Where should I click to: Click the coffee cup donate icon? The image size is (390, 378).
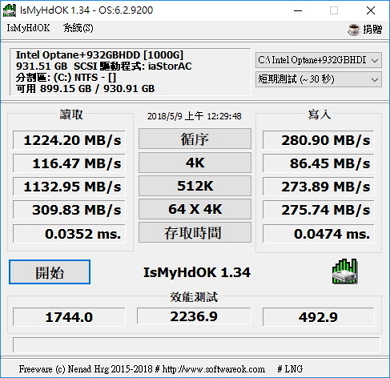pos(354,30)
